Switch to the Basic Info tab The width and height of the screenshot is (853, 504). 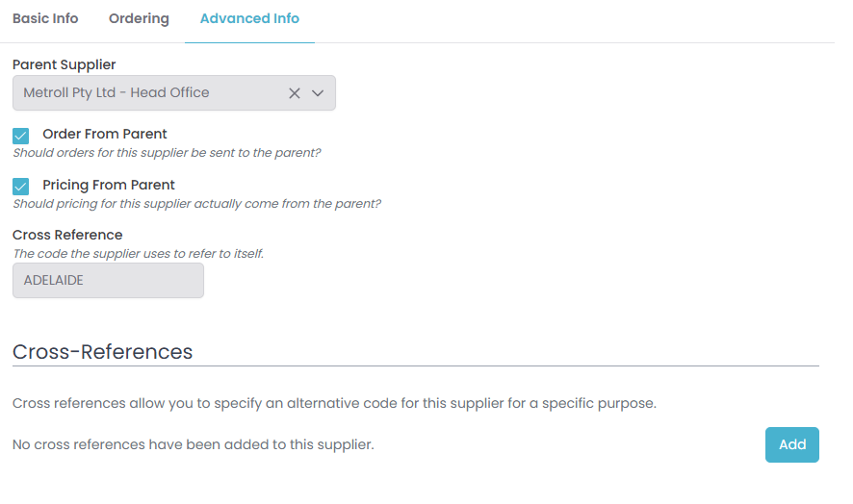click(x=45, y=18)
